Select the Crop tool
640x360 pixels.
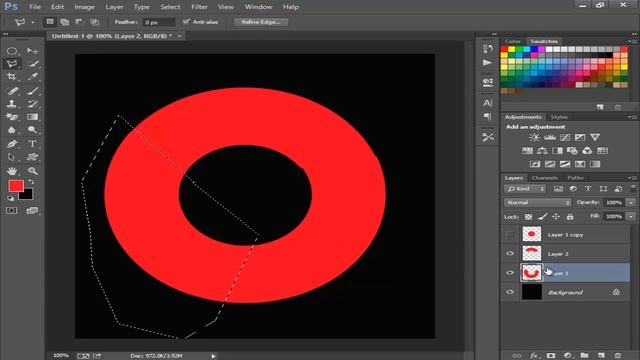pyautogui.click(x=12, y=77)
